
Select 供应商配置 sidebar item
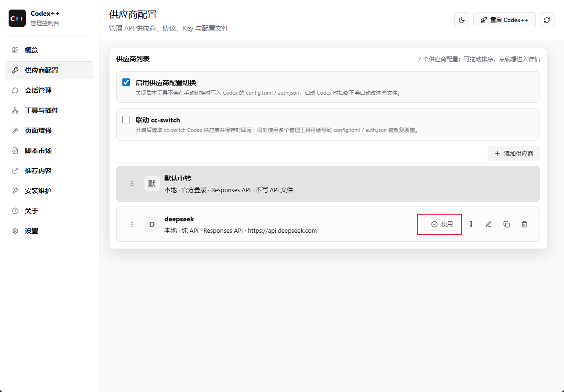(x=49, y=70)
